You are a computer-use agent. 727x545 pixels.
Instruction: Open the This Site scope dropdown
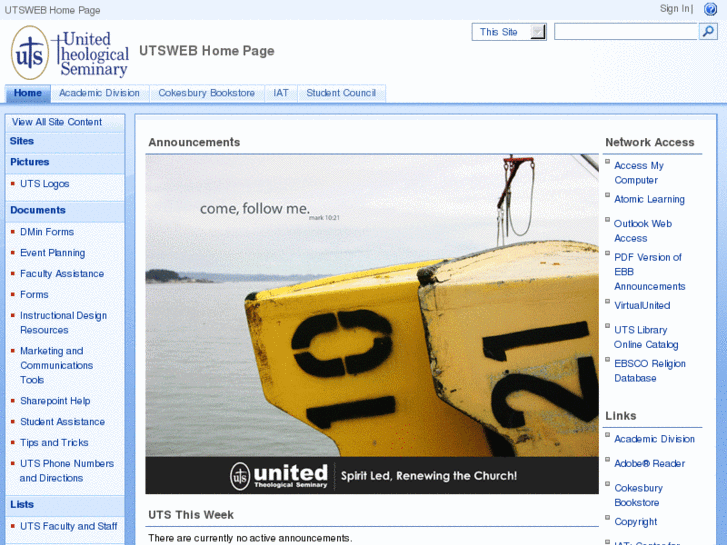[538, 32]
